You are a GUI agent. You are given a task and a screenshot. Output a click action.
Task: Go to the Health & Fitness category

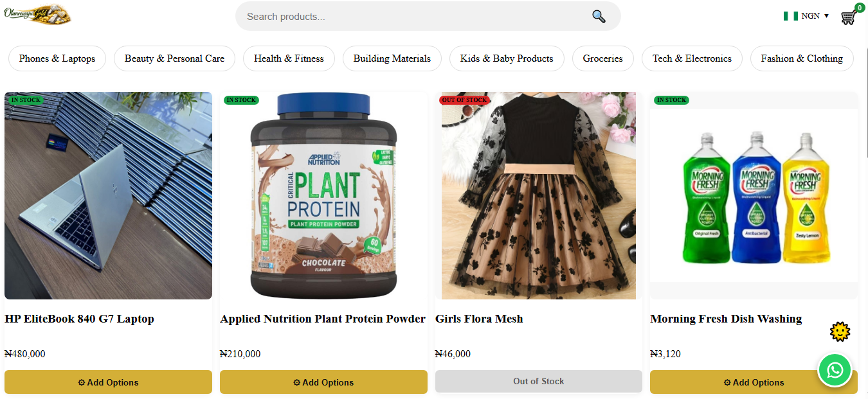click(x=289, y=58)
